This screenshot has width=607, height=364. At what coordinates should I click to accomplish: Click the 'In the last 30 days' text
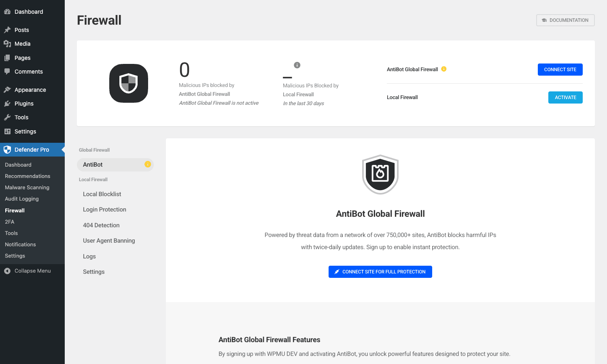pyautogui.click(x=303, y=104)
